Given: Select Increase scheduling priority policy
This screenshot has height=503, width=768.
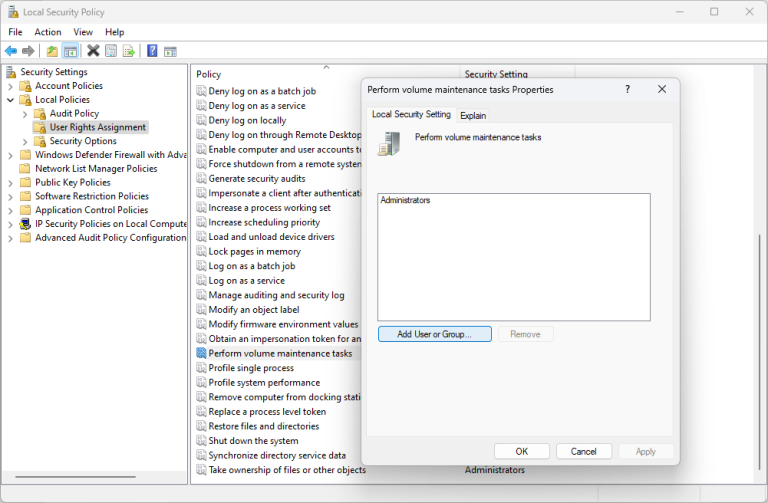Looking at the screenshot, I should click(x=264, y=222).
